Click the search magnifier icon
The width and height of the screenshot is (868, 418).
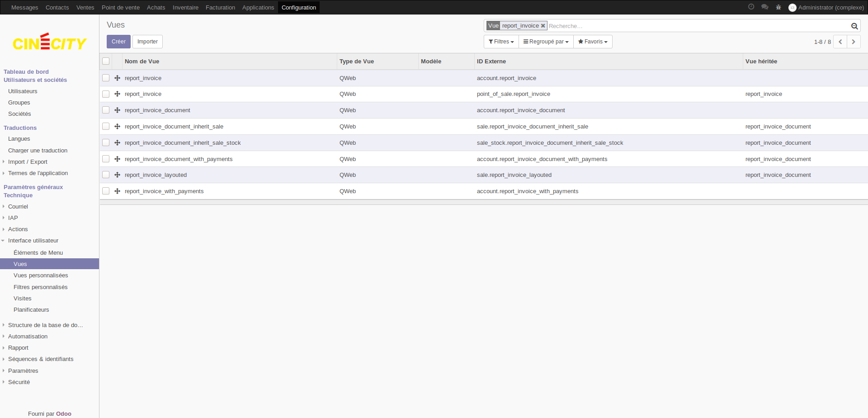point(854,26)
